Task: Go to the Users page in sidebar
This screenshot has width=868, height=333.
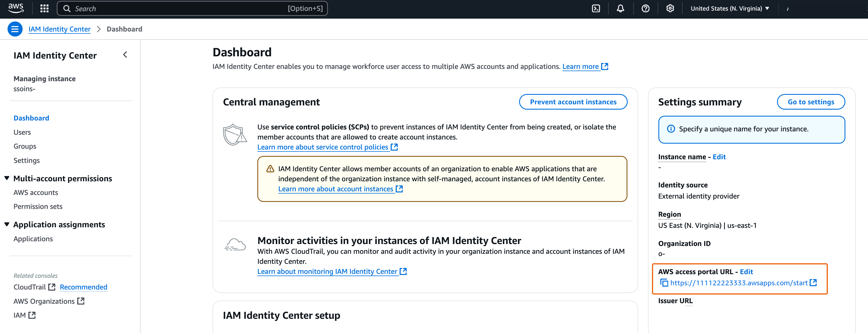Action: 22,132
